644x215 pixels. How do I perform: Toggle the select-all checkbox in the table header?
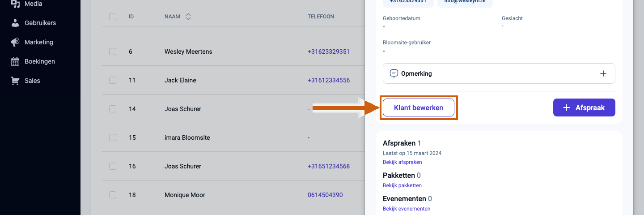pos(113,17)
